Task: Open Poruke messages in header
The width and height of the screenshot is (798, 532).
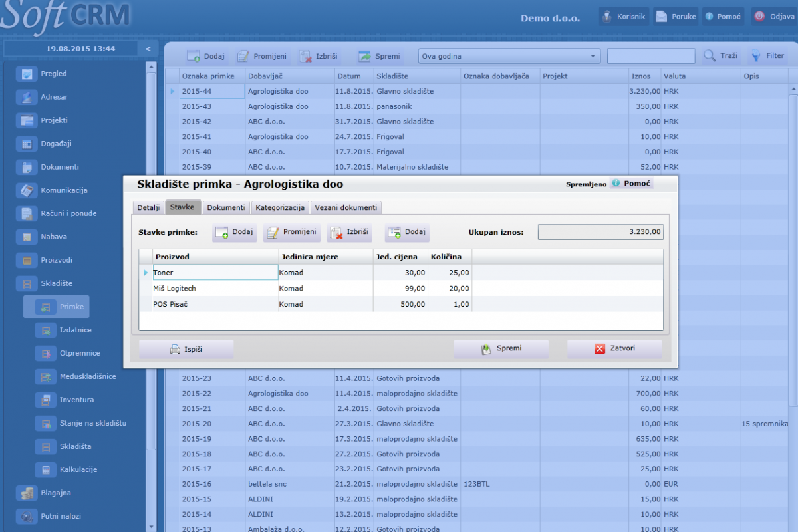Action: [x=676, y=17]
